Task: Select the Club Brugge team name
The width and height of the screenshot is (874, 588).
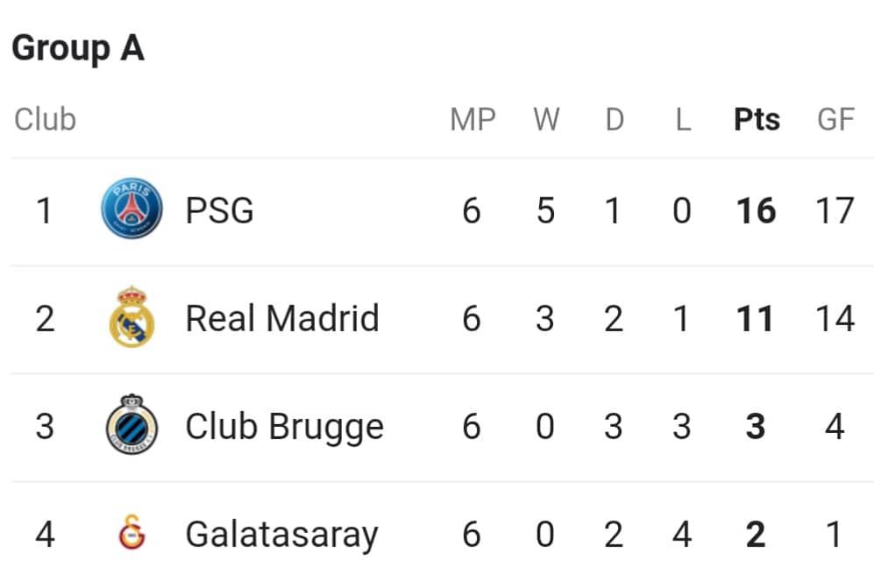Action: [x=284, y=428]
